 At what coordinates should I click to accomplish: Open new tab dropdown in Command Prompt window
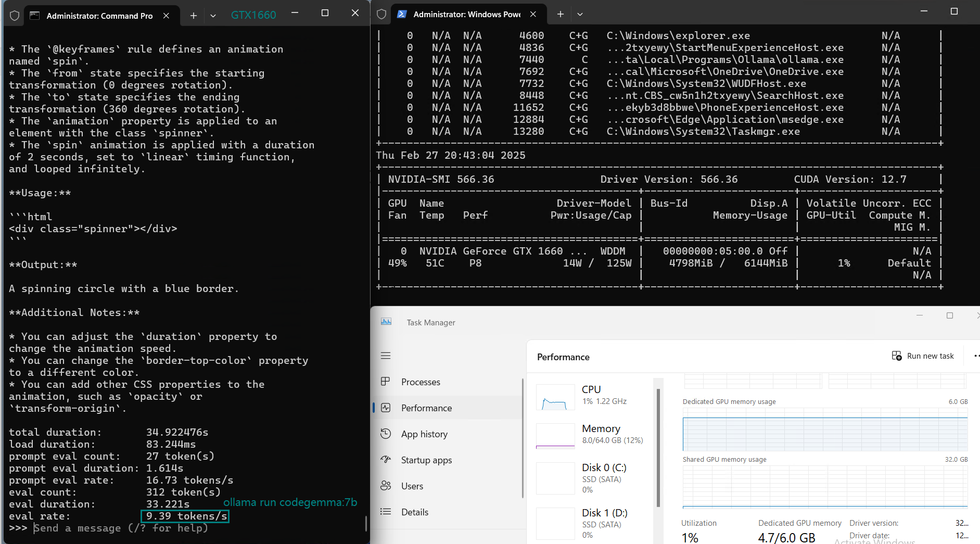tap(213, 16)
